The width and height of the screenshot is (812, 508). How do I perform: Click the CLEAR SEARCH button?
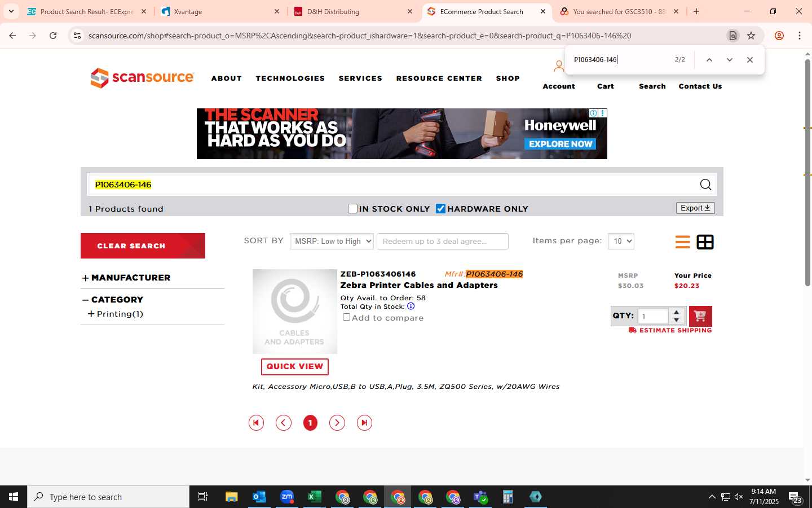143,246
